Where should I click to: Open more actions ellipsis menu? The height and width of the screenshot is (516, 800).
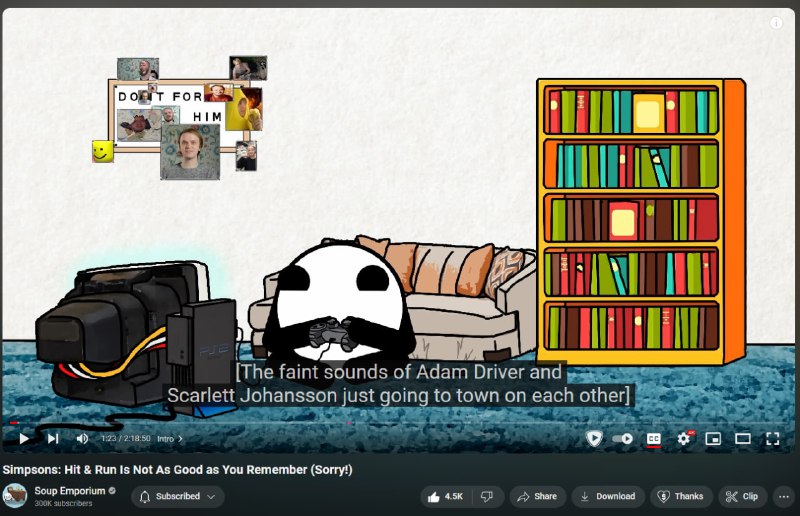pos(784,496)
